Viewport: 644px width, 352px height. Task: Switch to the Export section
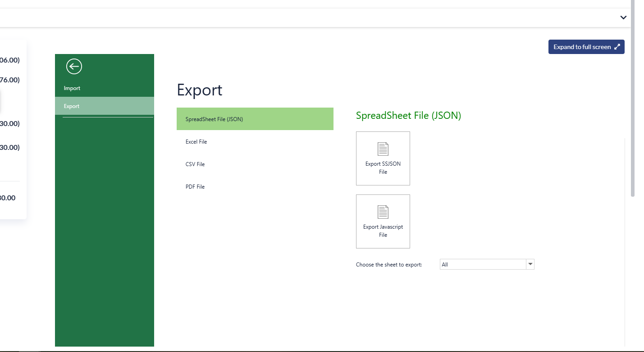tap(71, 106)
